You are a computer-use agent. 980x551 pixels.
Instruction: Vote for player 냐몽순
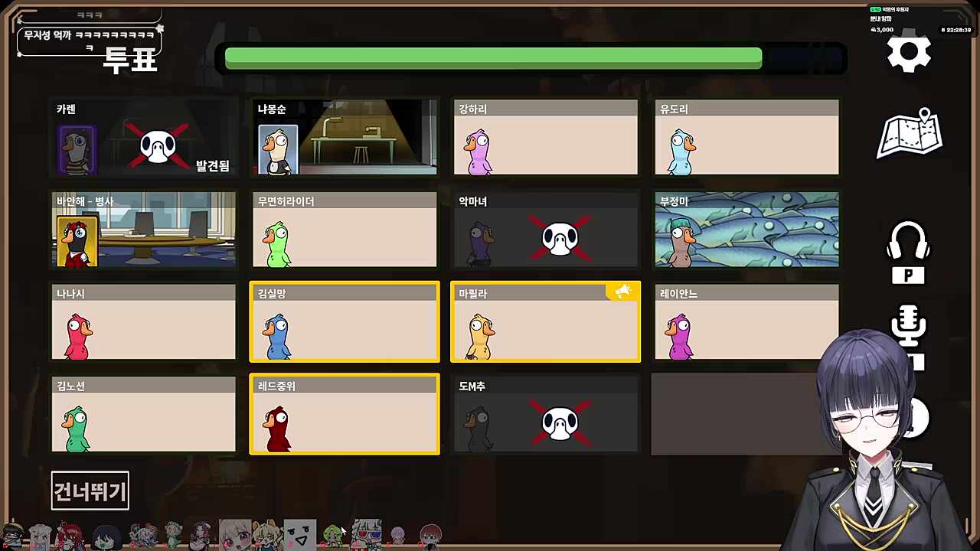[x=345, y=137]
